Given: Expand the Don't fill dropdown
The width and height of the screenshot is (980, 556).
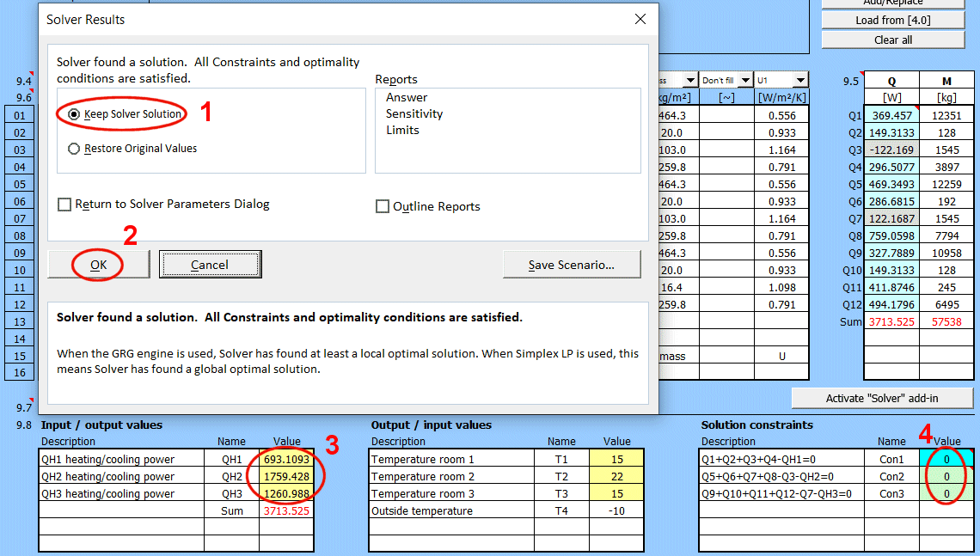Looking at the screenshot, I should (x=745, y=80).
